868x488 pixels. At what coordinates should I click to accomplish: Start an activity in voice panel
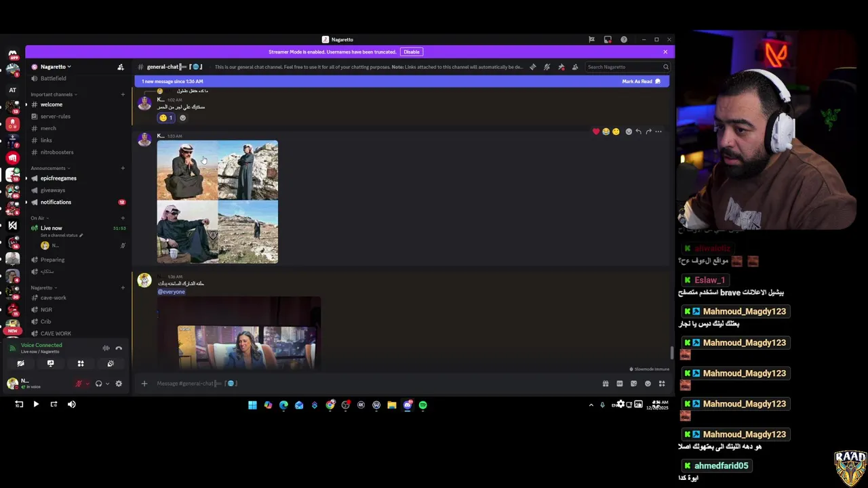(x=81, y=364)
